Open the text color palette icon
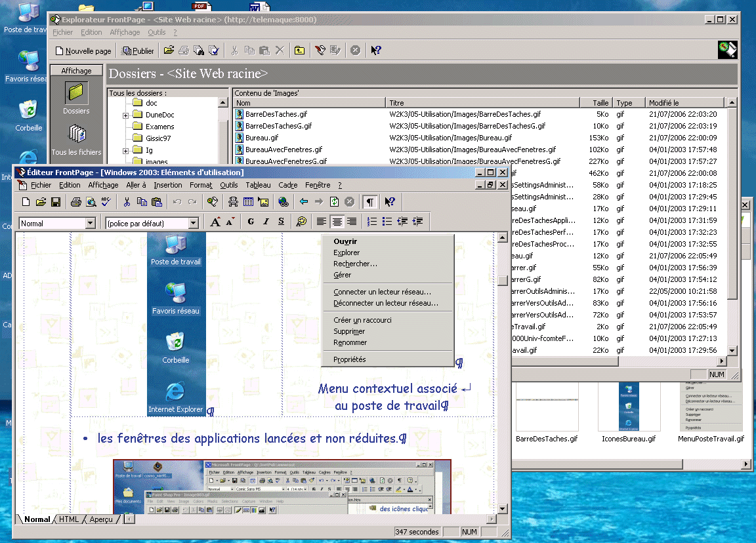 [301, 222]
